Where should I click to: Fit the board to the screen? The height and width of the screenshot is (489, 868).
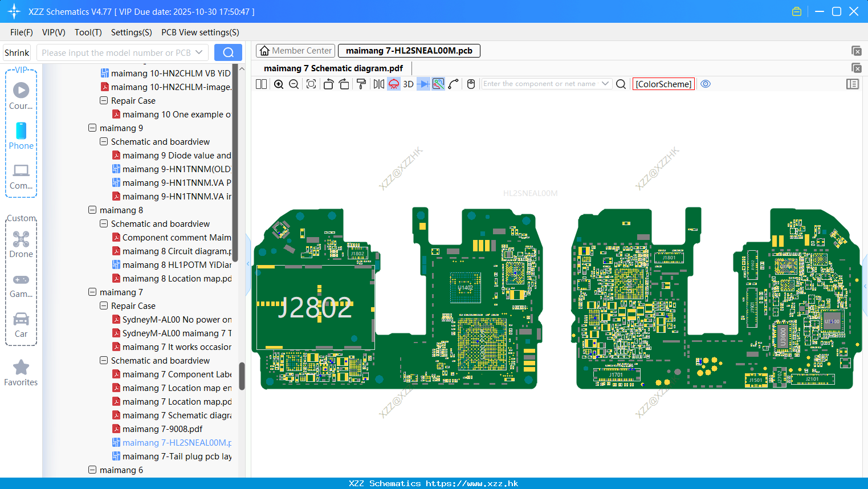point(311,84)
